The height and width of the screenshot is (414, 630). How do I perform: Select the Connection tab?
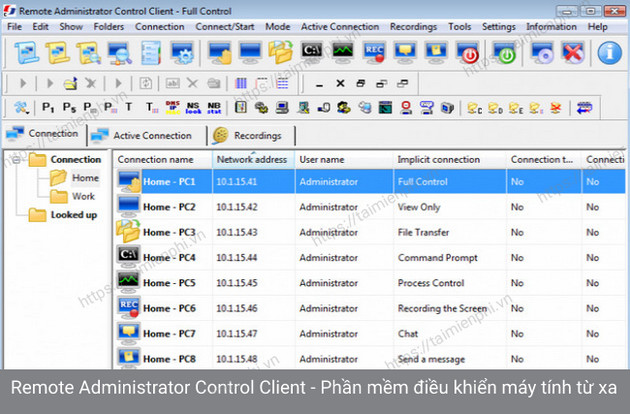44,134
